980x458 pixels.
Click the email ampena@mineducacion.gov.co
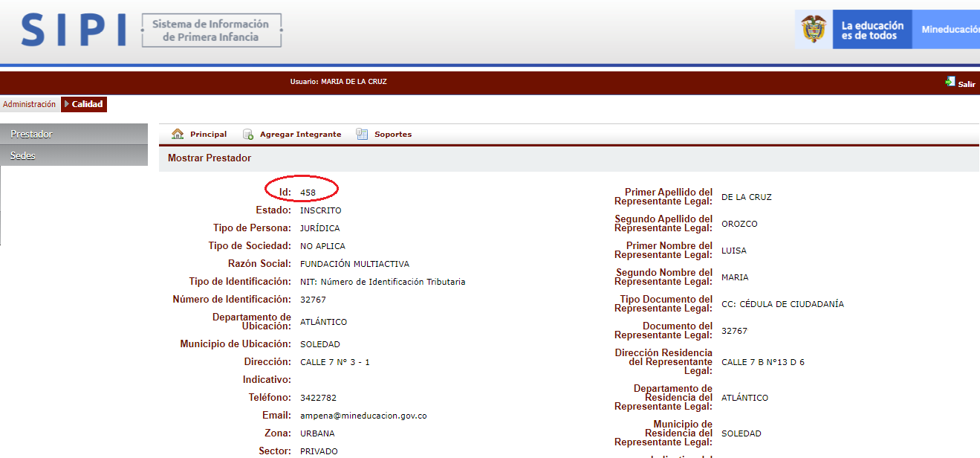pyautogui.click(x=363, y=416)
